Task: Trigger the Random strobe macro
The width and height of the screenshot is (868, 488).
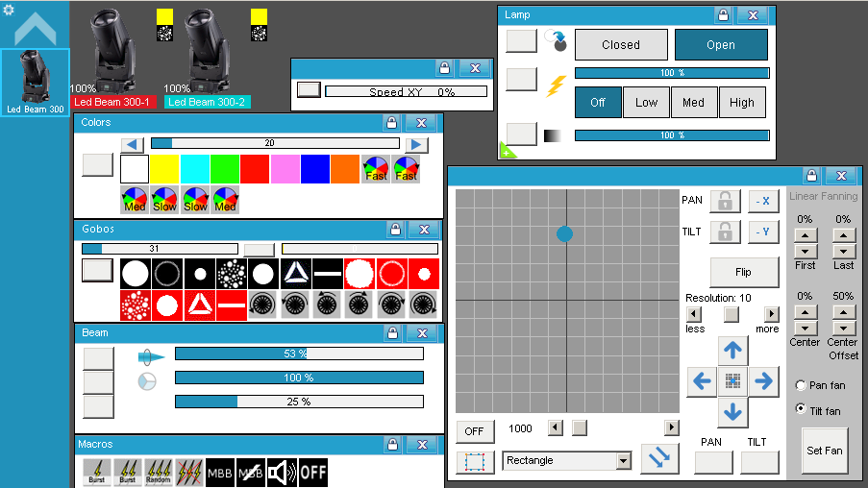Action: click(159, 473)
